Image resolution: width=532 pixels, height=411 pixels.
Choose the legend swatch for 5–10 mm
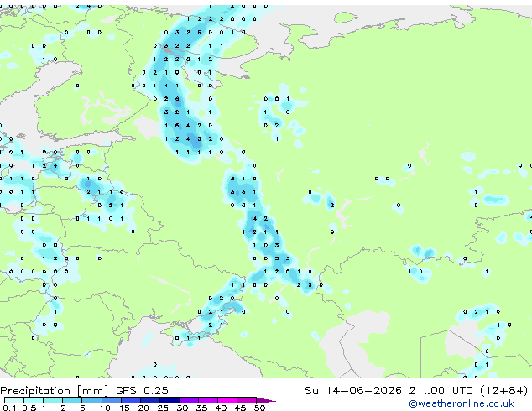tap(91, 400)
